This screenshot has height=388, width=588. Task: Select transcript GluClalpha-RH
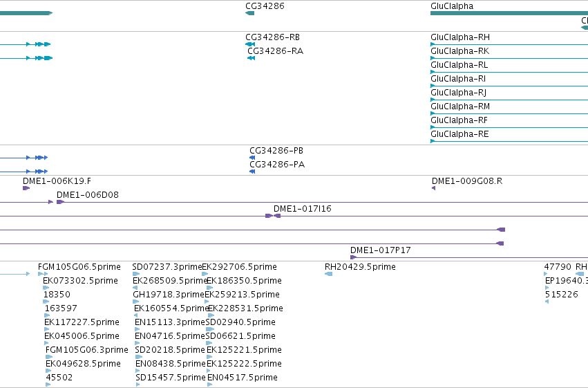coord(460,37)
